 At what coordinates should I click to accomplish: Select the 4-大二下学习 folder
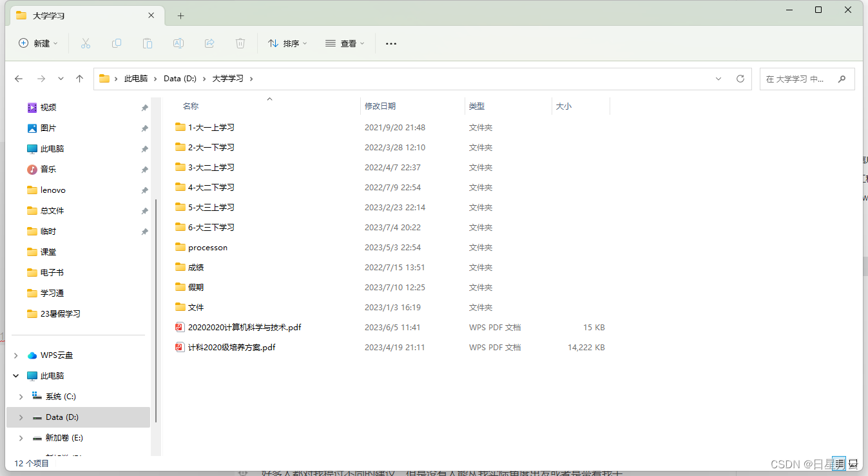tap(211, 188)
